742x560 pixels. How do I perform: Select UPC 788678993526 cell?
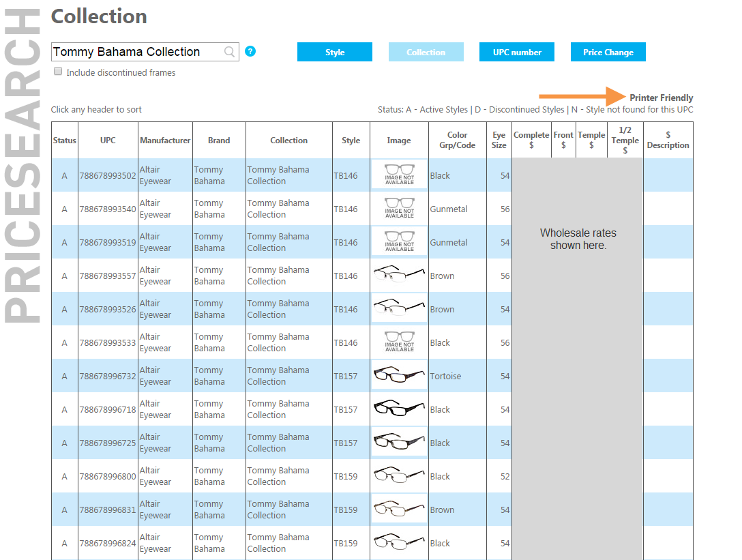[108, 310]
